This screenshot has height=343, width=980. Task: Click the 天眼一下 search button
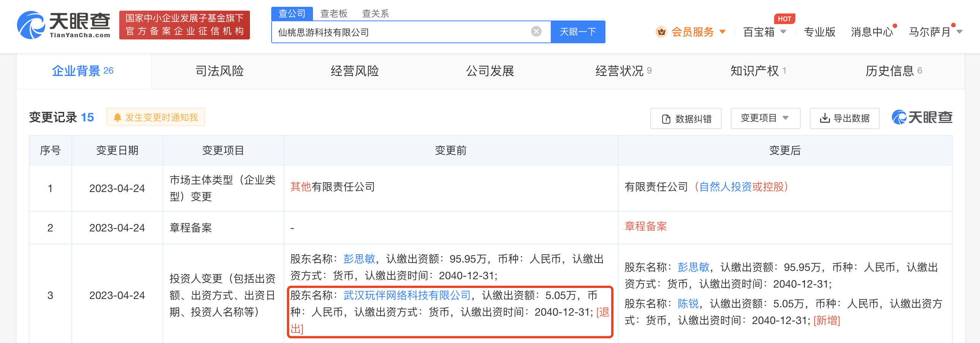point(578,31)
